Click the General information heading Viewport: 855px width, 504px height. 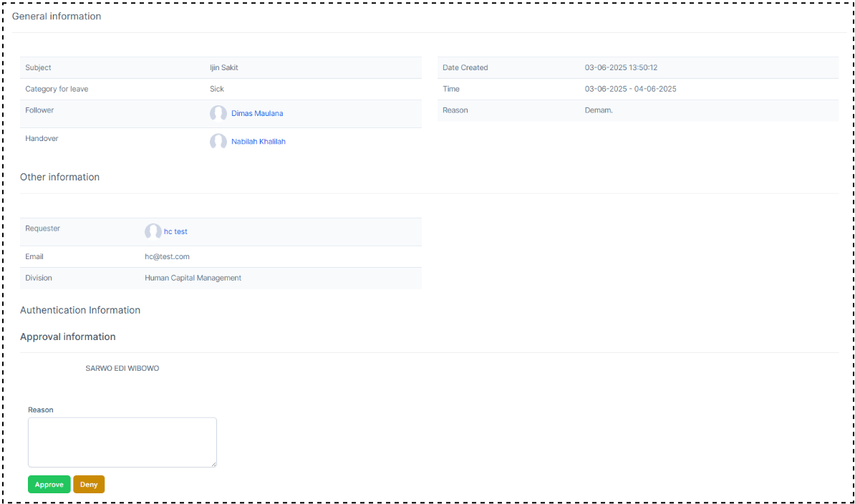point(57,16)
